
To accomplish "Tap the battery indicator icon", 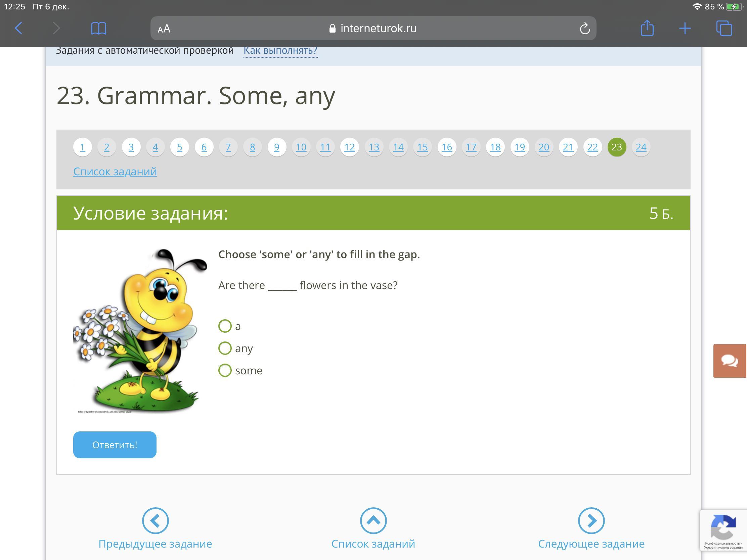I will tap(735, 6).
